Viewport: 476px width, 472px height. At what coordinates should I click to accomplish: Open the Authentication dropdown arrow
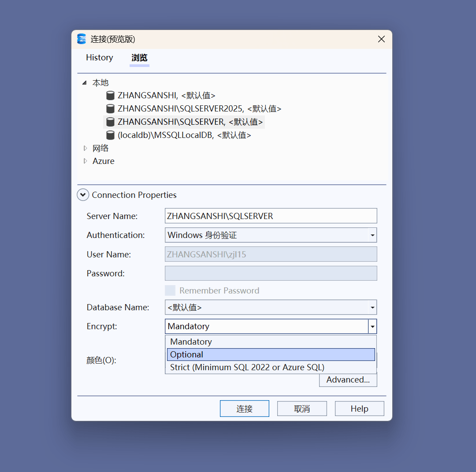(x=372, y=235)
